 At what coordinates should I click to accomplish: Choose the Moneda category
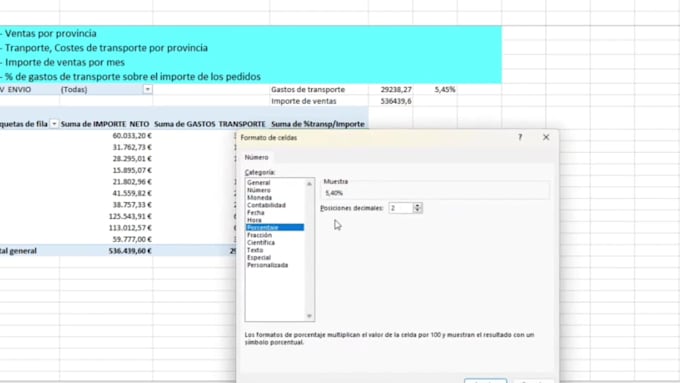(x=259, y=197)
